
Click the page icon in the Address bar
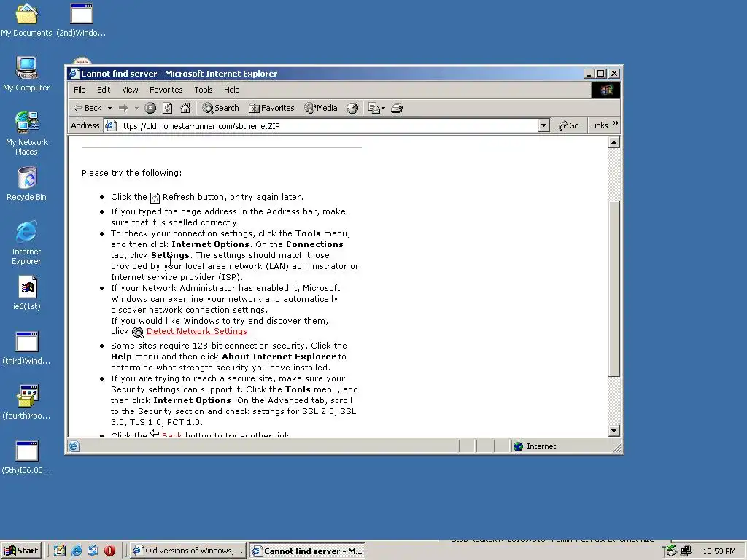[111, 125]
